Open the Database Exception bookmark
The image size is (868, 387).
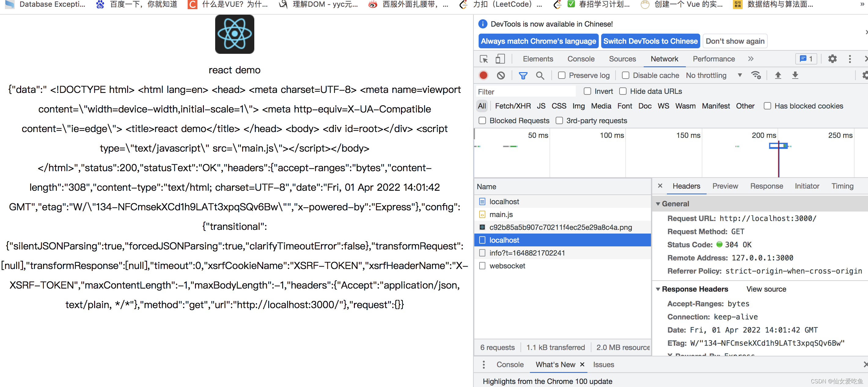pyautogui.click(x=45, y=4)
